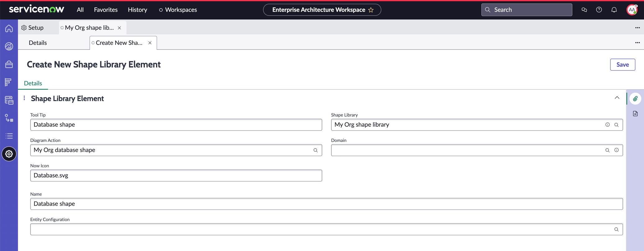Open the settings gear icon in sidebar
The height and width of the screenshot is (251, 644).
point(9,154)
